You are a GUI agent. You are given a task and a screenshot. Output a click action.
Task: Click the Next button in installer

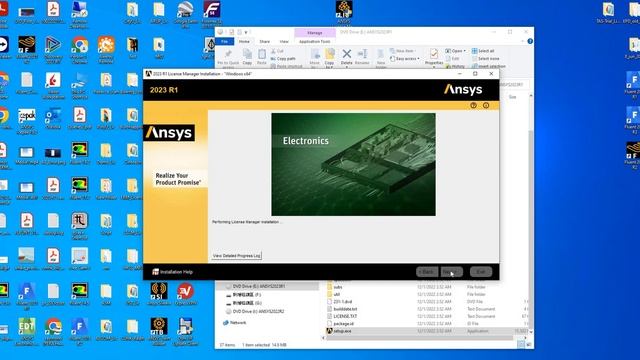(451, 272)
